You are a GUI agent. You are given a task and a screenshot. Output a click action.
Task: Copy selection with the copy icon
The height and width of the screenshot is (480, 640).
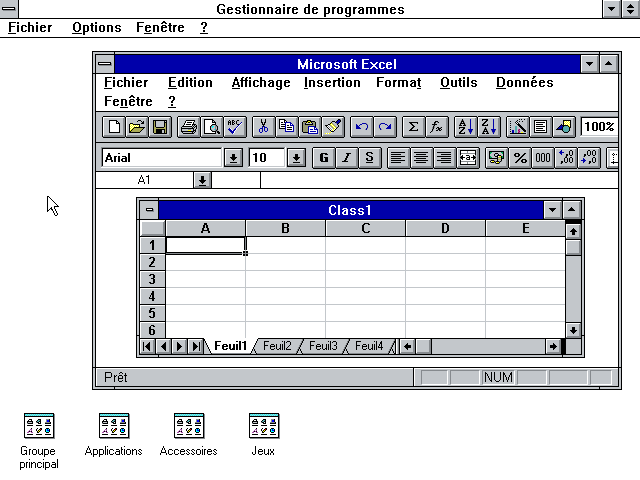click(287, 127)
